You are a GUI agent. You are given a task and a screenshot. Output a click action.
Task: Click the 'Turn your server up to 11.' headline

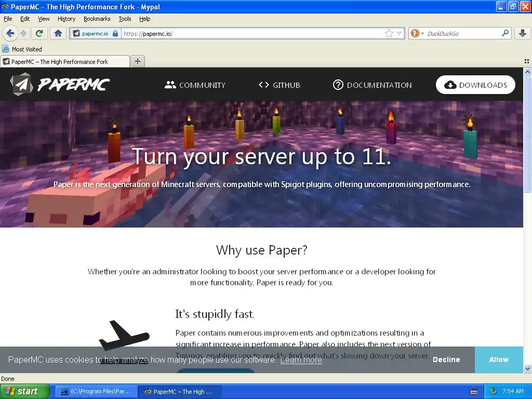pyautogui.click(x=262, y=156)
